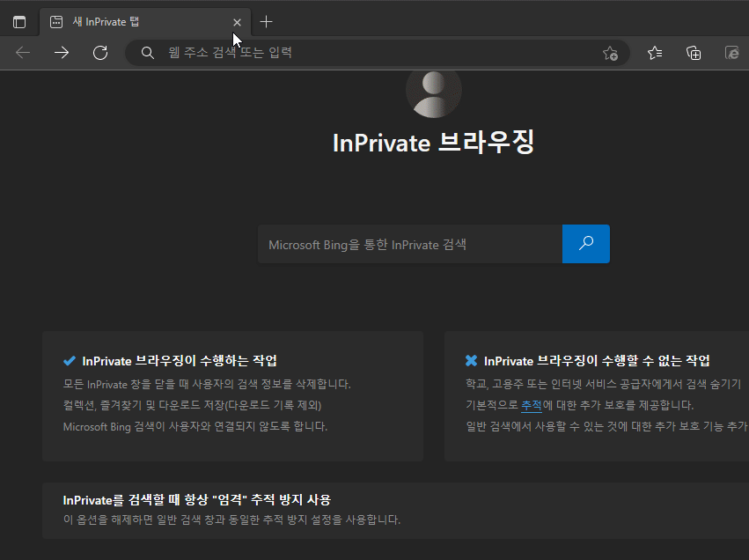Image resolution: width=749 pixels, height=560 pixels.
Task: Reload the page with refresh icon
Action: coord(100,53)
